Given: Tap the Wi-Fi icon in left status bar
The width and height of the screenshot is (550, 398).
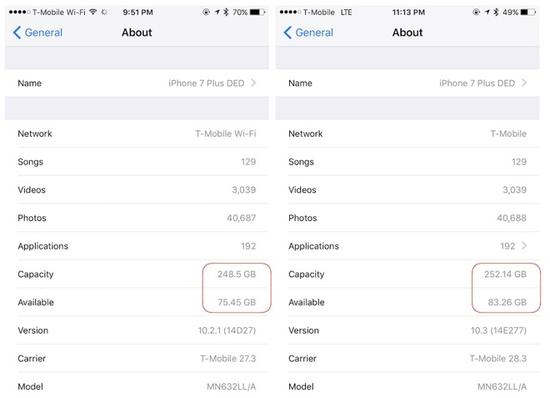Looking at the screenshot, I should (x=93, y=12).
